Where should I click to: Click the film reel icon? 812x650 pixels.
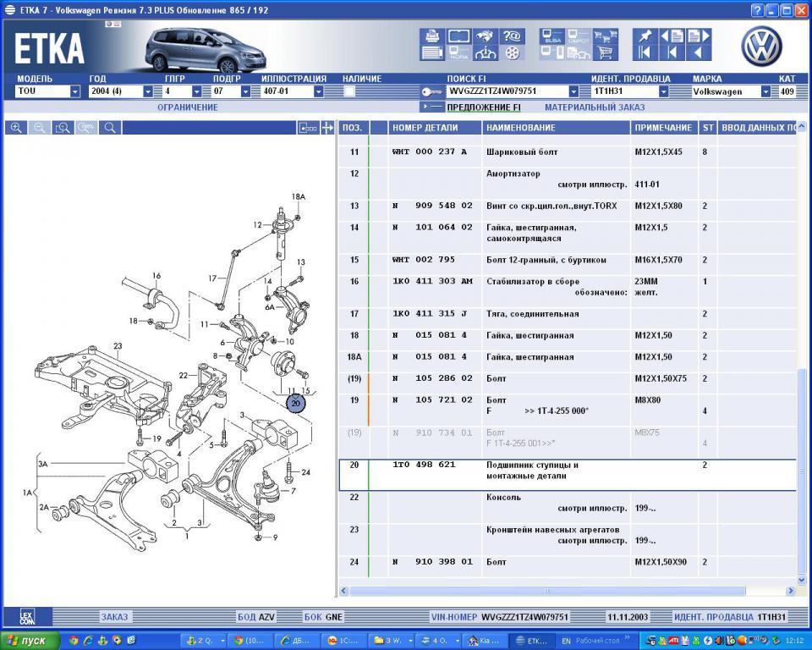[x=512, y=52]
